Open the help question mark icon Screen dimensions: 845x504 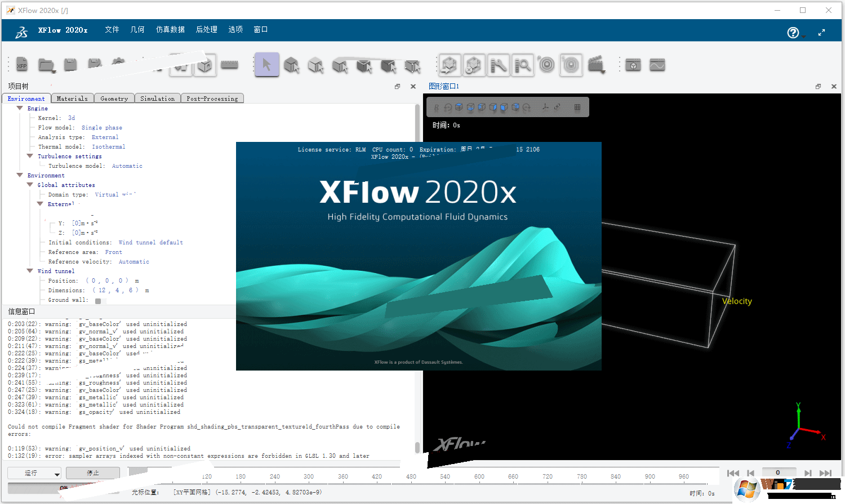[x=793, y=33]
